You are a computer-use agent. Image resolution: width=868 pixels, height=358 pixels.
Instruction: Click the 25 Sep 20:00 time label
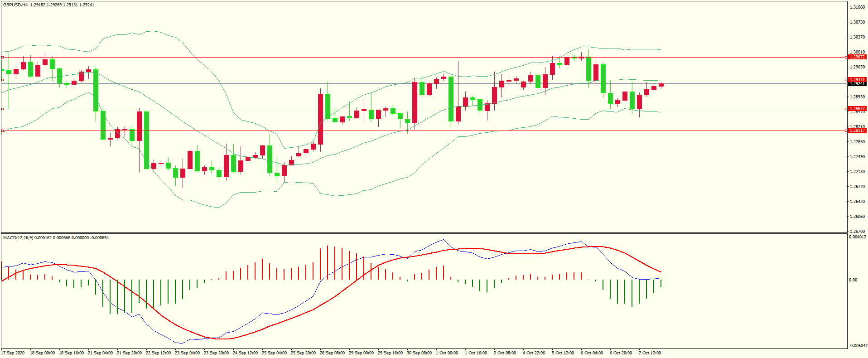click(x=303, y=353)
